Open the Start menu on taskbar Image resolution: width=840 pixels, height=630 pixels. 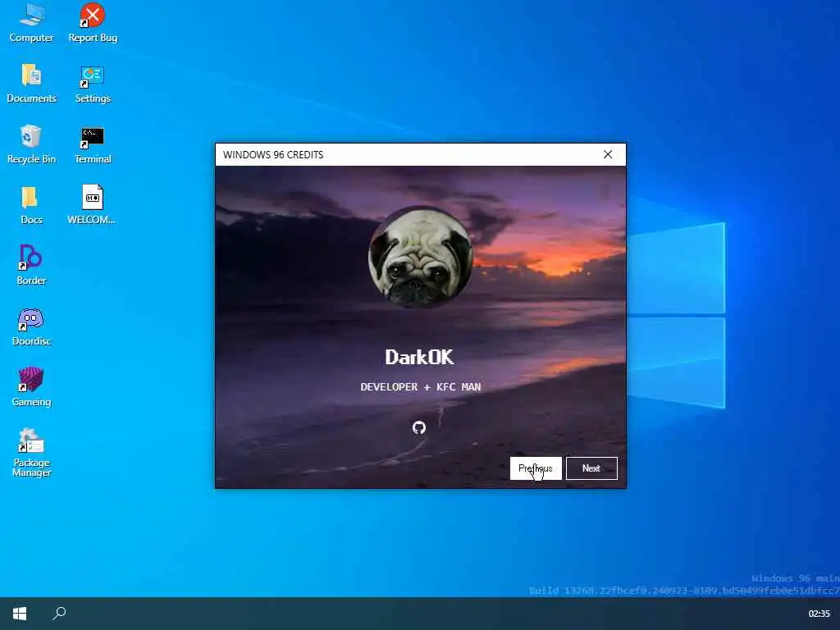coord(20,614)
